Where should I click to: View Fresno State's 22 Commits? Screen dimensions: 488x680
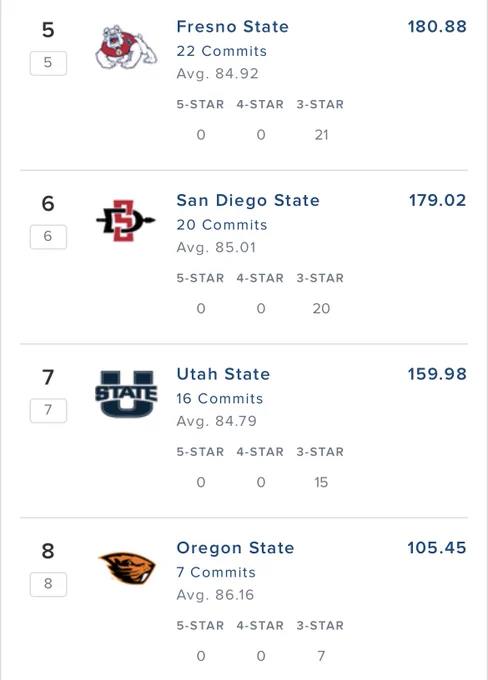pos(222,51)
